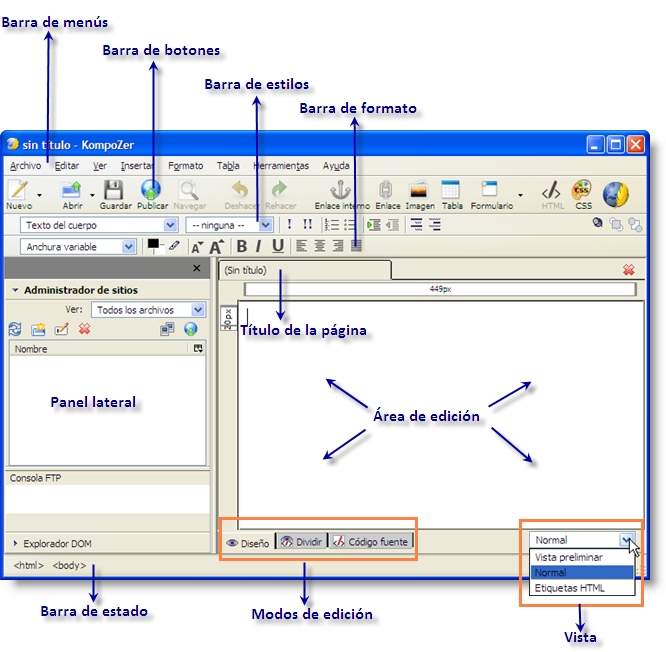Toggle italic formatting
This screenshot has height=652, width=666.
point(258,246)
